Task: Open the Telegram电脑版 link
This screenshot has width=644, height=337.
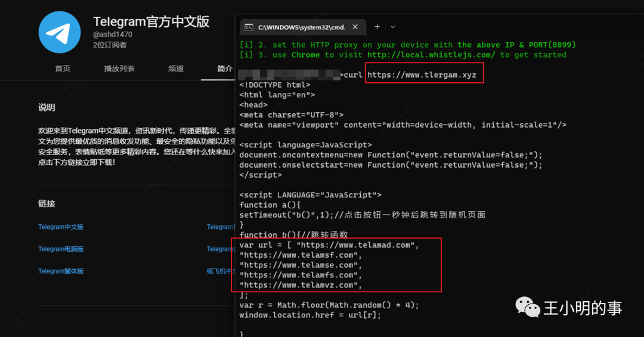Action: point(61,249)
